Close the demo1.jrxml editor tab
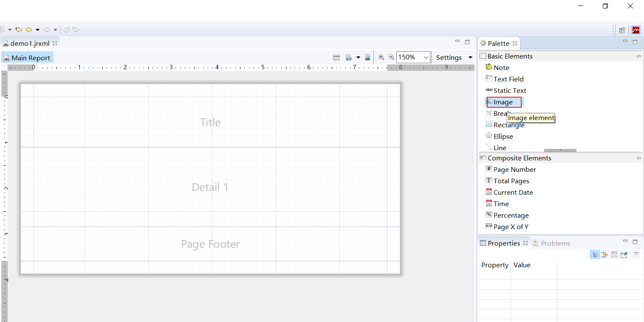644x322 pixels. [55, 43]
